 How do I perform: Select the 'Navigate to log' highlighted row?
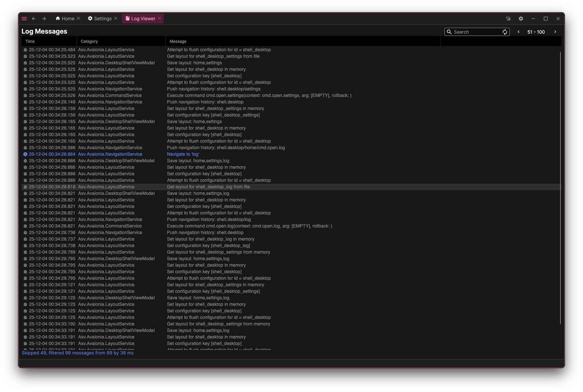pyautogui.click(x=183, y=154)
